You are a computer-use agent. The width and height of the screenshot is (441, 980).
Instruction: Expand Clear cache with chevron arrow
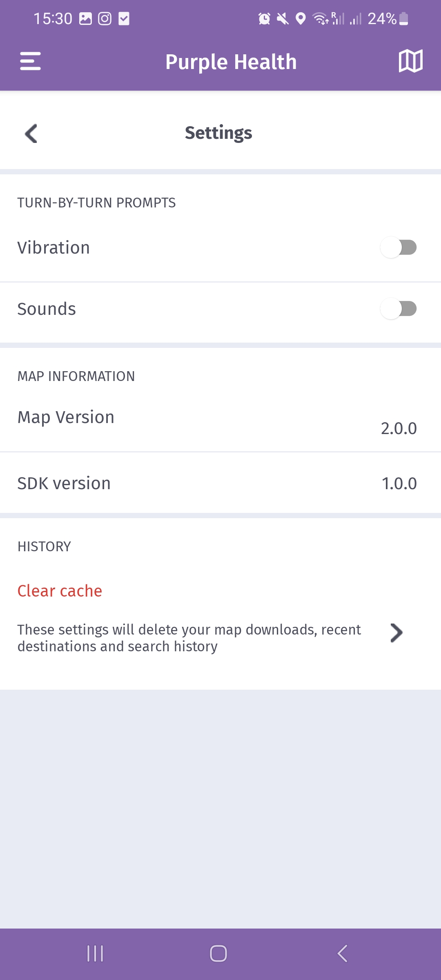(396, 633)
